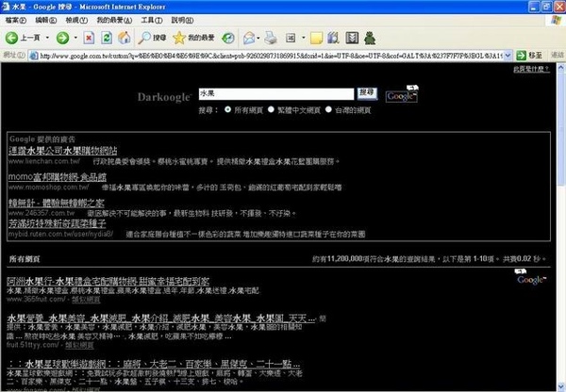Image resolution: width=566 pixels, height=392 pixels.
Task: Open the 說明 (Help) menu
Action: click(x=182, y=20)
